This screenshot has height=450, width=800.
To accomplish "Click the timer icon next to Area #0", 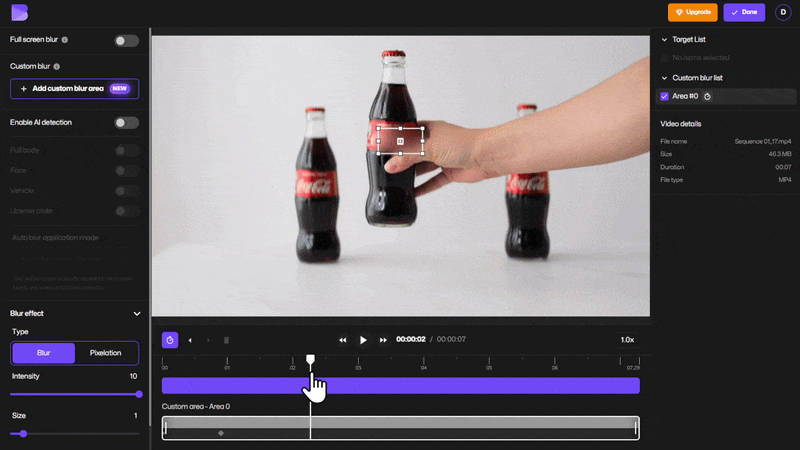I will (x=707, y=96).
